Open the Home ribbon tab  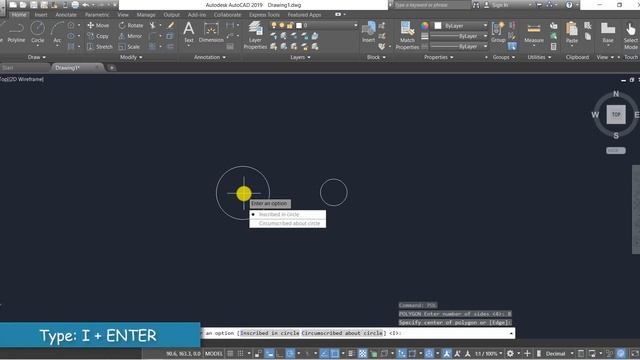click(19, 15)
